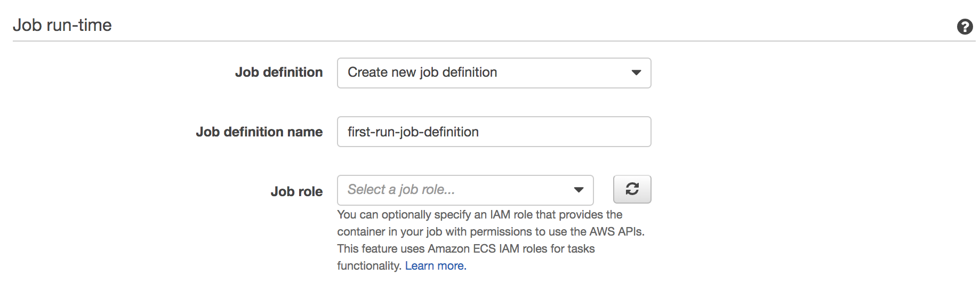The width and height of the screenshot is (980, 291).
Task: Click the 'Job role' field label
Action: 296,192
